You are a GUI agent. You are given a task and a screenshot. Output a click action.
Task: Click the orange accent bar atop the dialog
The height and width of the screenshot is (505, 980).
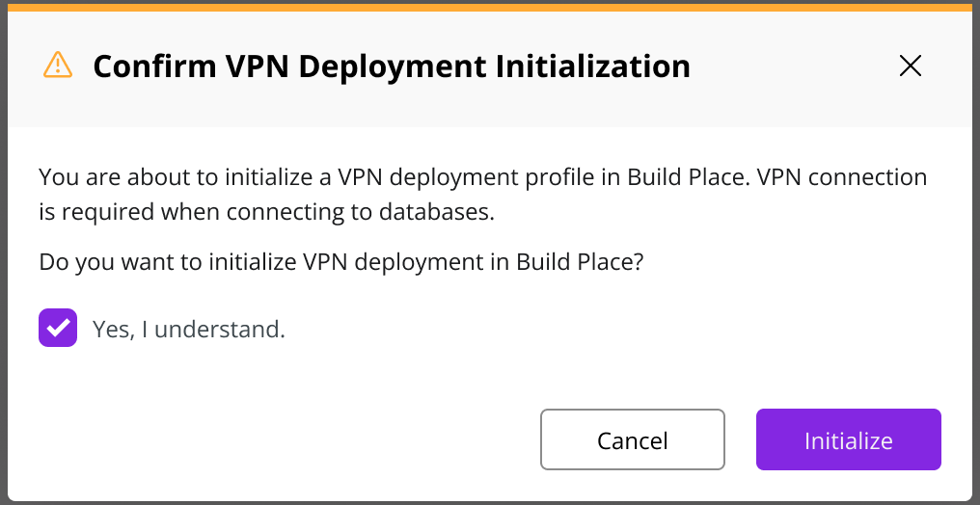click(490, 8)
